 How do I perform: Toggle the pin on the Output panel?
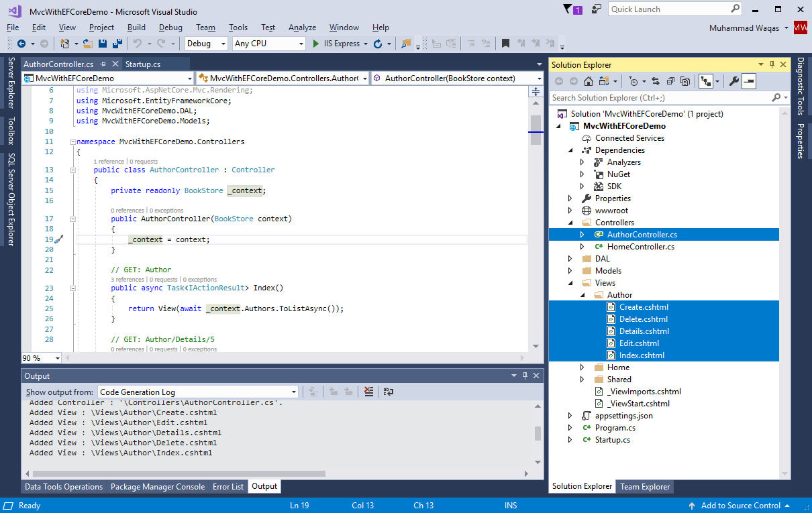[x=525, y=376]
